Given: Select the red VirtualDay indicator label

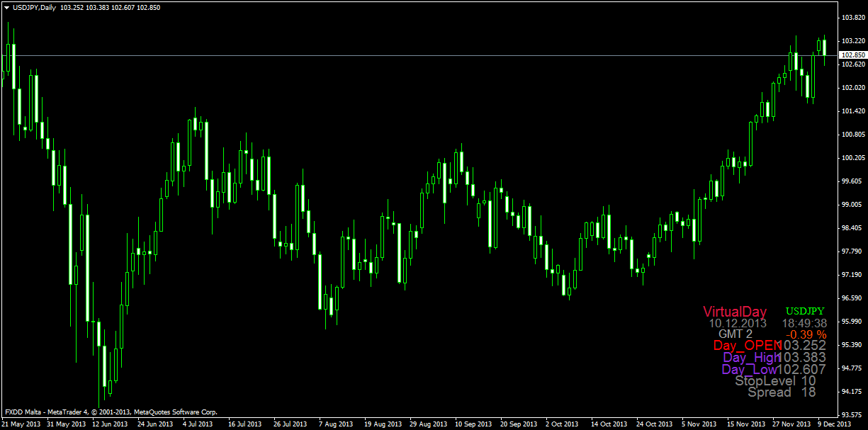Looking at the screenshot, I should [x=735, y=311].
